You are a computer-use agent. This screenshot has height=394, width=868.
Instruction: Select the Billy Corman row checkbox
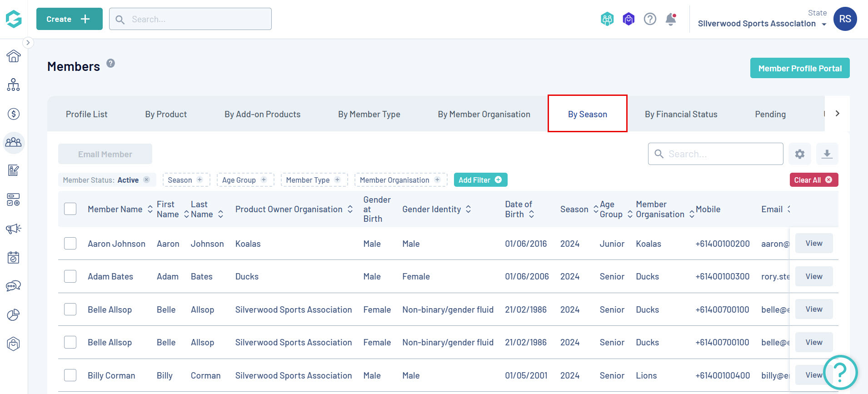(x=70, y=375)
